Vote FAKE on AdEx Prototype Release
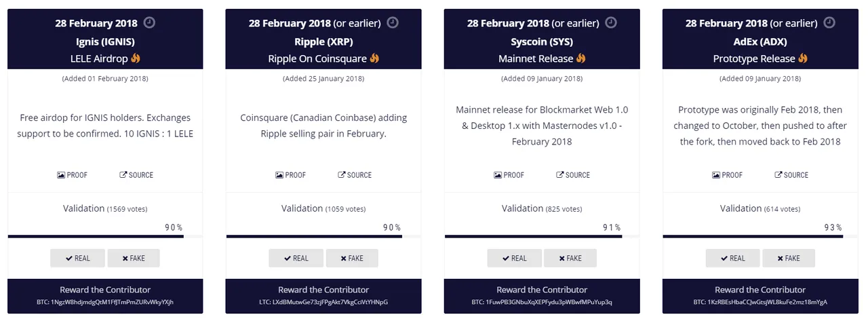This screenshot has height=321, width=868. pos(789,258)
